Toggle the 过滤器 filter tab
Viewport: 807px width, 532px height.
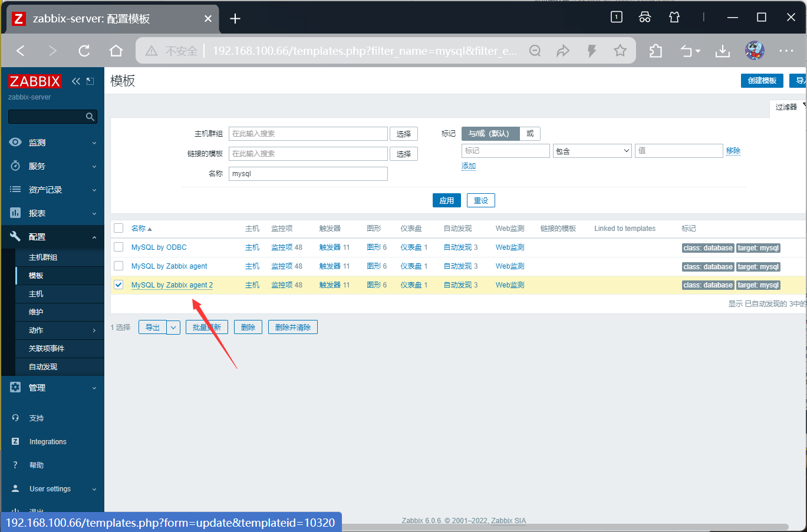point(788,107)
